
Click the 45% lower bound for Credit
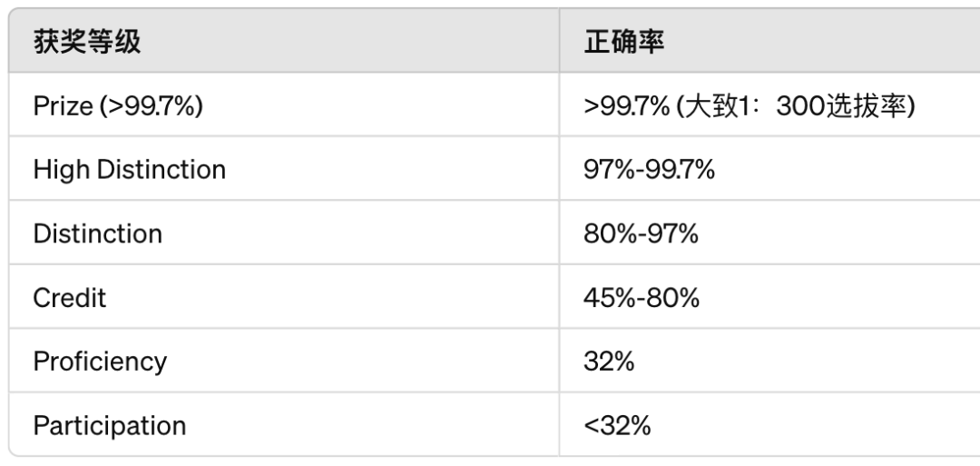(x=607, y=297)
